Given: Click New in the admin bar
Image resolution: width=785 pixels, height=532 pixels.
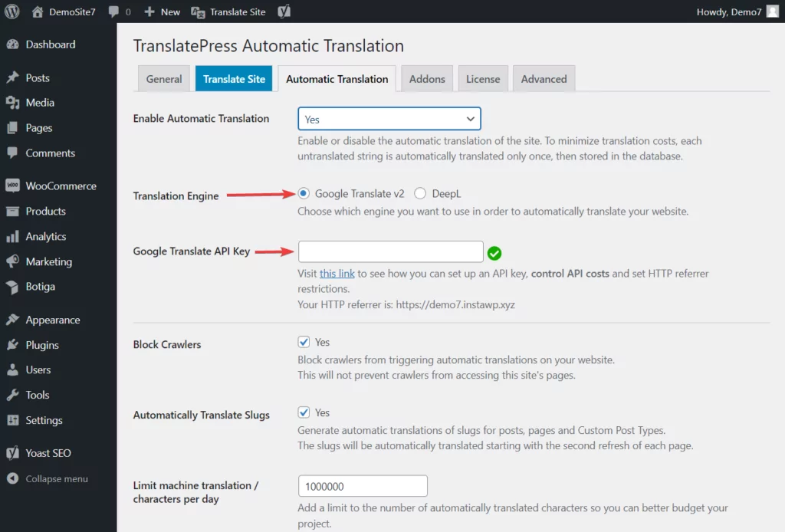Looking at the screenshot, I should click(x=170, y=12).
